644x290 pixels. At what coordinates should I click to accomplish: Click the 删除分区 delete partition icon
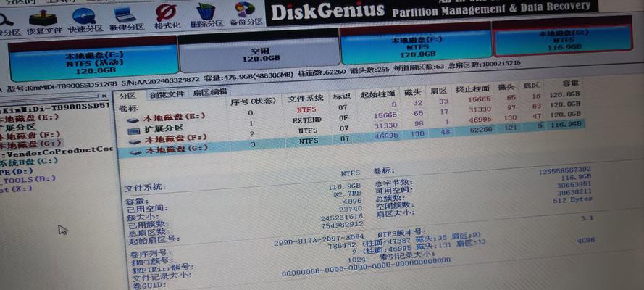(x=206, y=12)
